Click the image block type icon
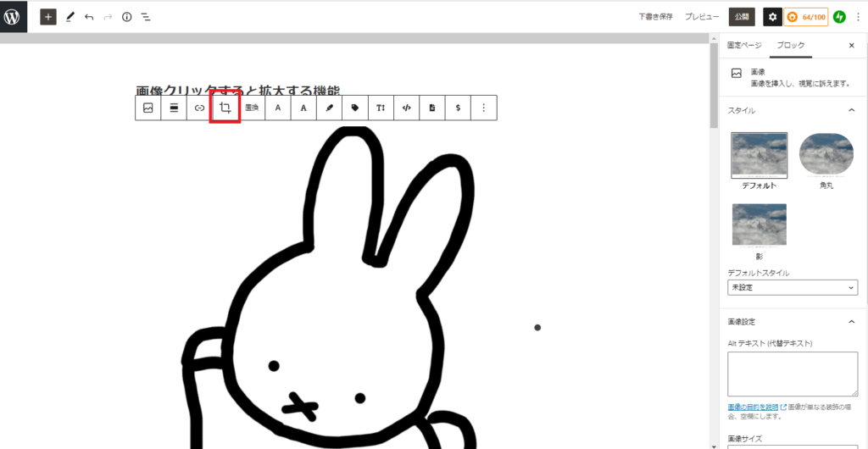 148,108
